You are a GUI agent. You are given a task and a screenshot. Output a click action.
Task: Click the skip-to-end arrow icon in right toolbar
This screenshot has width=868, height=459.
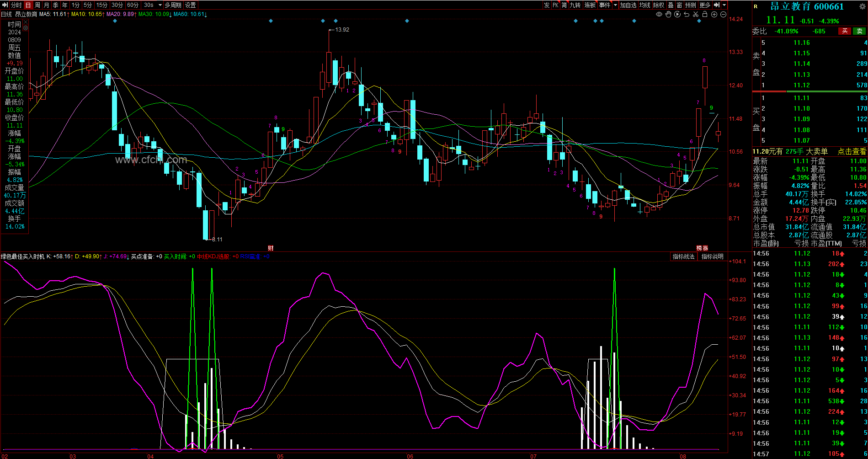717,5
